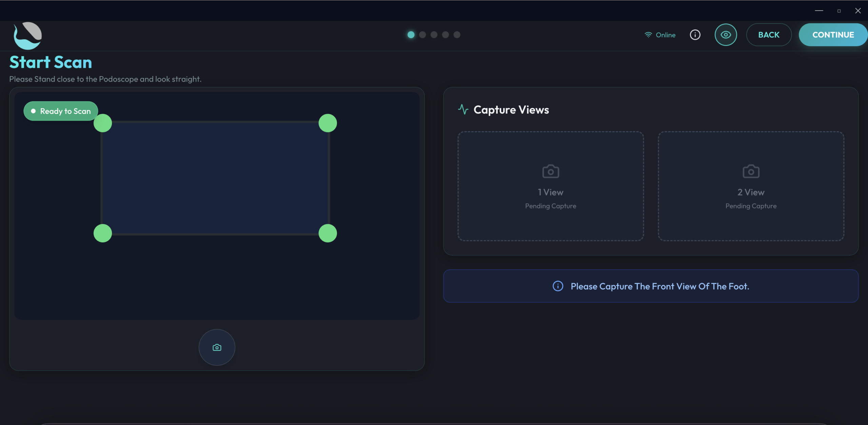Click the top-right green crop handle
The width and height of the screenshot is (868, 425).
328,123
